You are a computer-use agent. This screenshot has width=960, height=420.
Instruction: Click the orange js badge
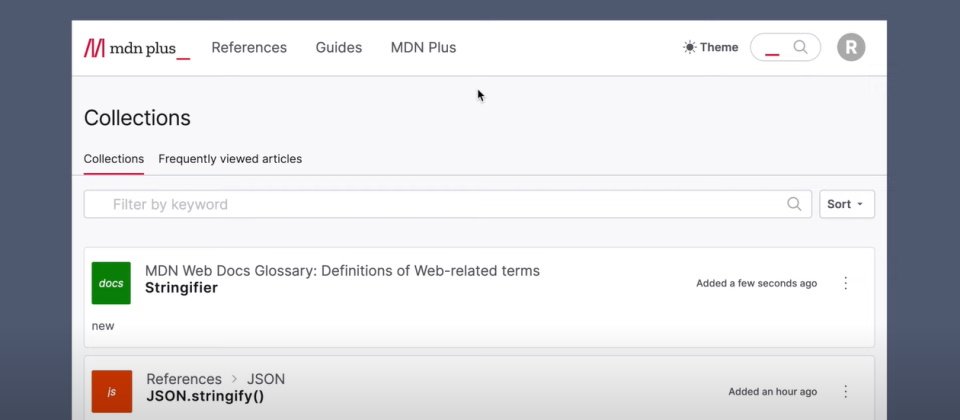111,391
